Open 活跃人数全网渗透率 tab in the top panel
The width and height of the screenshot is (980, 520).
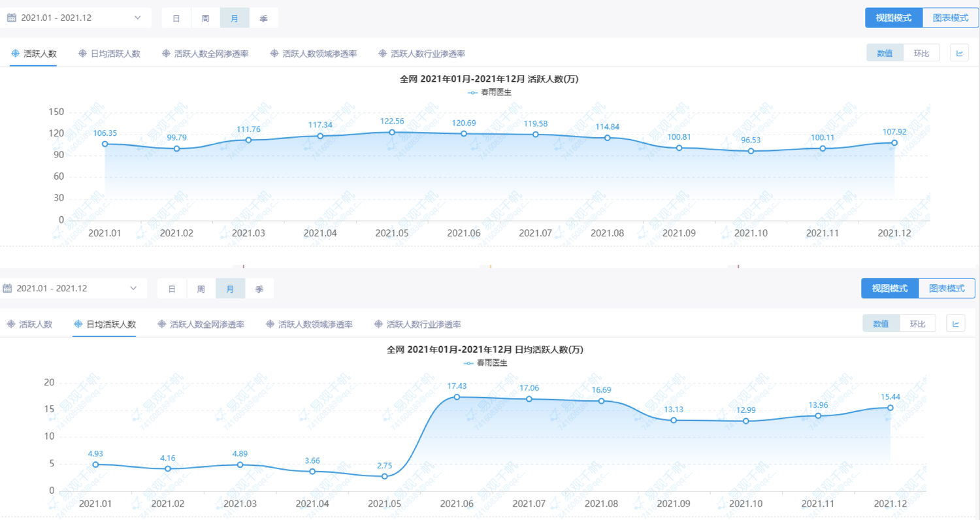pos(205,54)
